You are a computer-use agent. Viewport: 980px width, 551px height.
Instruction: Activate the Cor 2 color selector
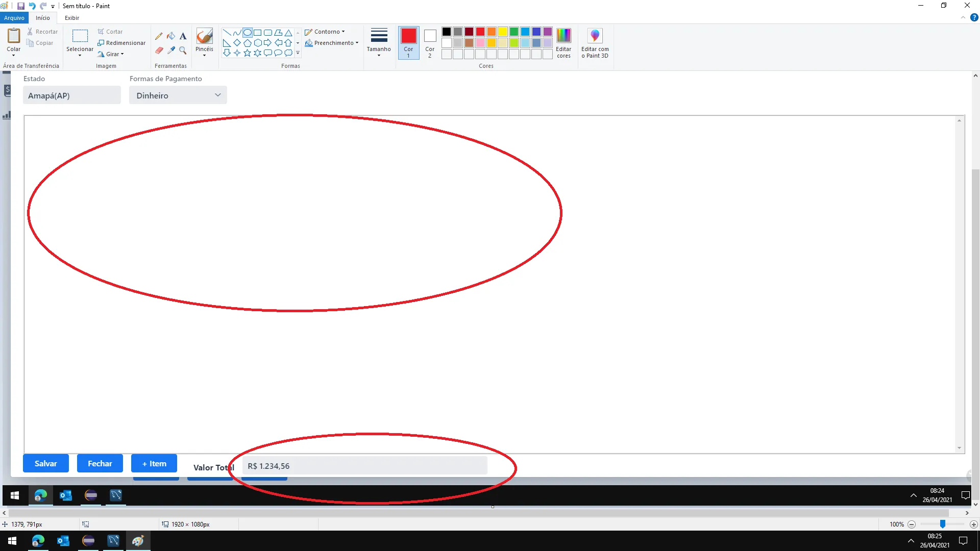pyautogui.click(x=430, y=43)
